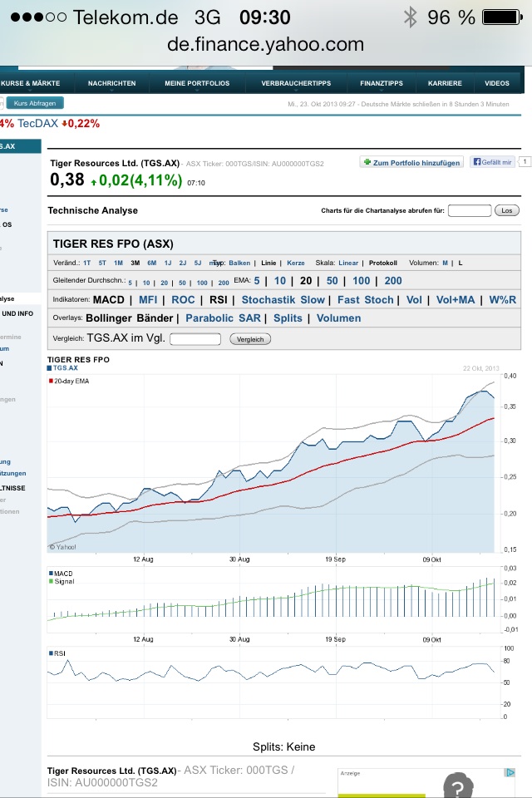532x798 pixels.
Task: Set Volumen display to L
Action: click(x=460, y=263)
